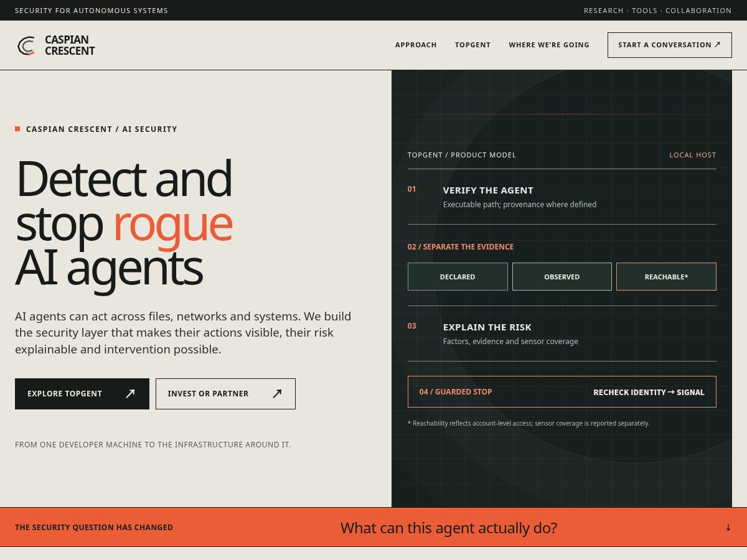The width and height of the screenshot is (747, 560).
Task: Click 'Caspian Crescent / AI Security' label
Action: coord(101,129)
